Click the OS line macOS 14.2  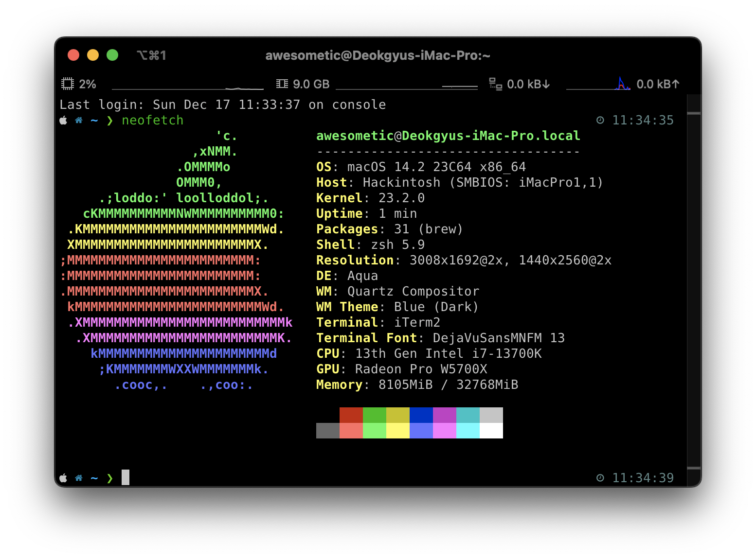coord(421,167)
